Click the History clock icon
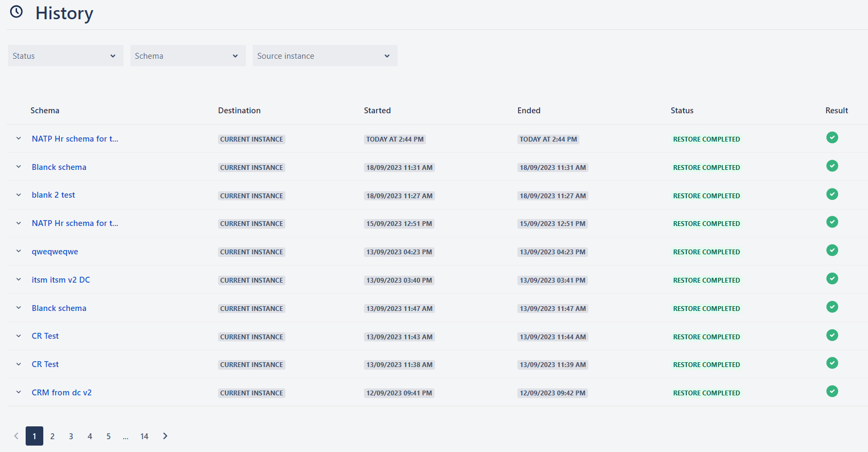This screenshot has width=868, height=452. click(x=17, y=12)
